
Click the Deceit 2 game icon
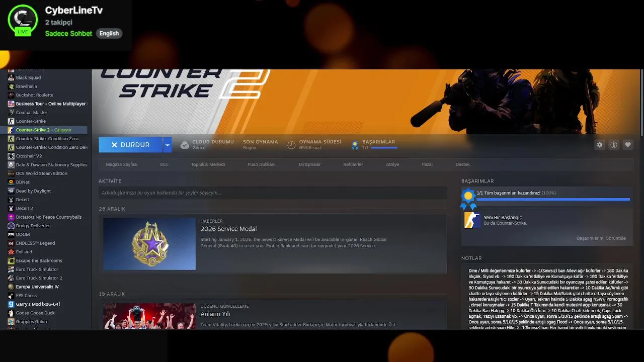click(11, 208)
